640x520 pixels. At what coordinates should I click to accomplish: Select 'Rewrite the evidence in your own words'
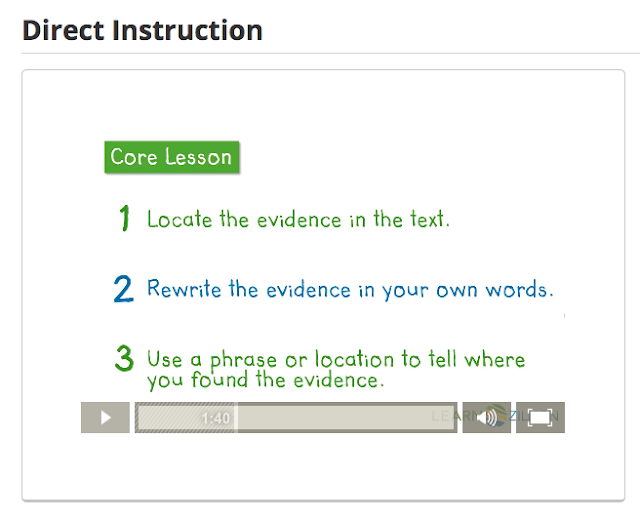[x=349, y=290]
